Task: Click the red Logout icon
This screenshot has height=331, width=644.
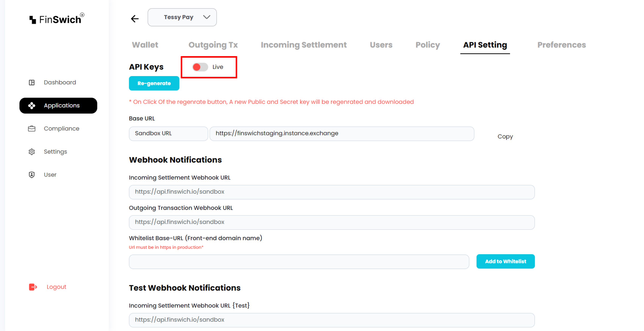Action: (x=33, y=287)
